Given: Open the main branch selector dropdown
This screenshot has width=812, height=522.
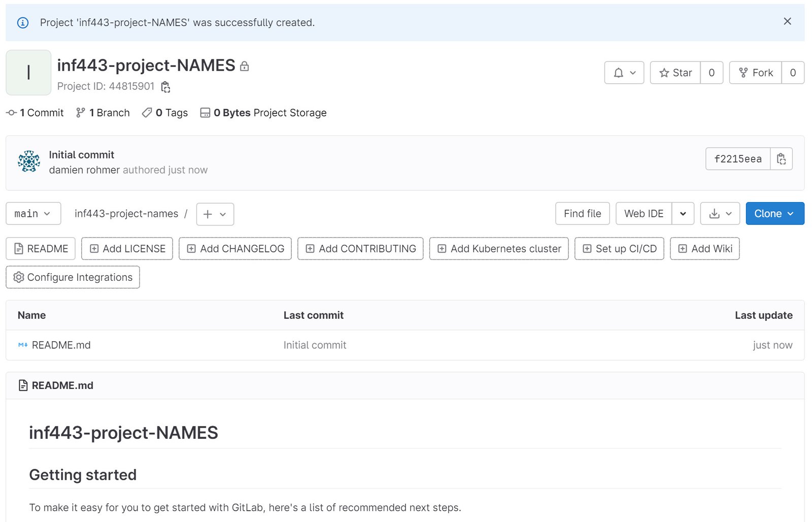Looking at the screenshot, I should (32, 213).
